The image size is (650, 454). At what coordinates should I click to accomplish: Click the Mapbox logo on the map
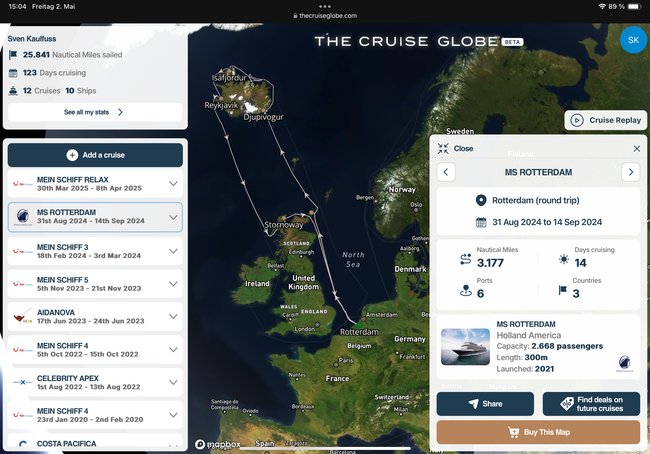pos(216,443)
